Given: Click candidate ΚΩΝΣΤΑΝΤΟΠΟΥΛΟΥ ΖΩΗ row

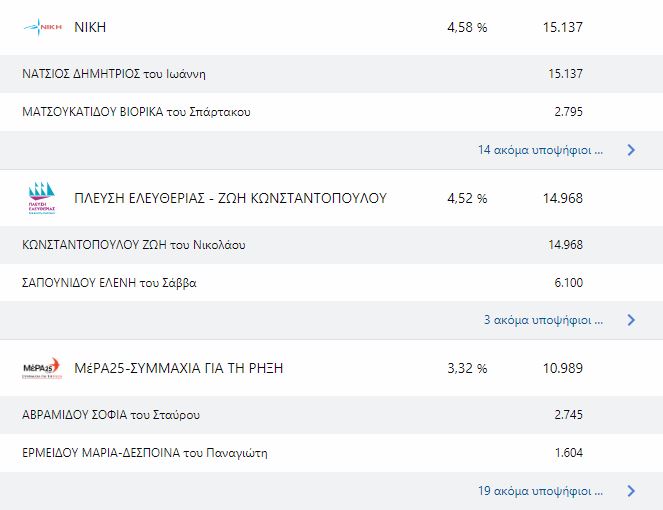Looking at the screenshot, I should (x=332, y=245).
